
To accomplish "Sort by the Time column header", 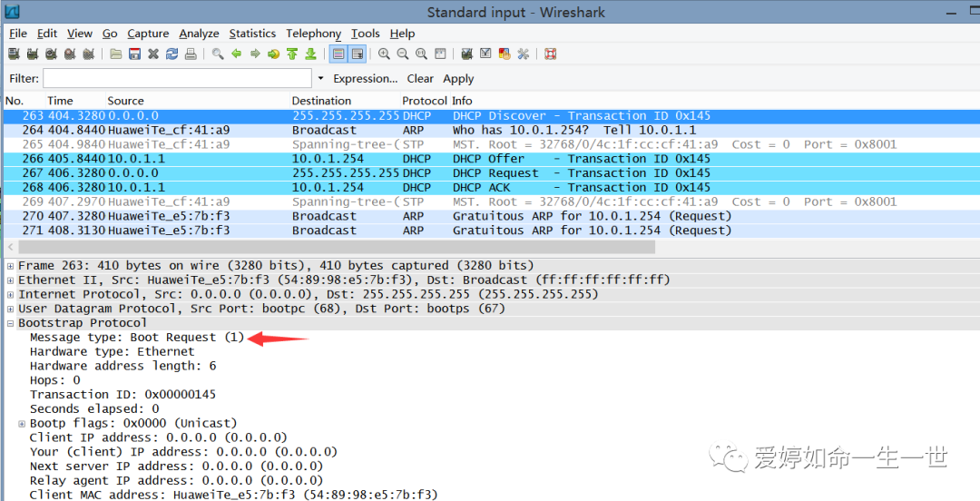I will 60,101.
